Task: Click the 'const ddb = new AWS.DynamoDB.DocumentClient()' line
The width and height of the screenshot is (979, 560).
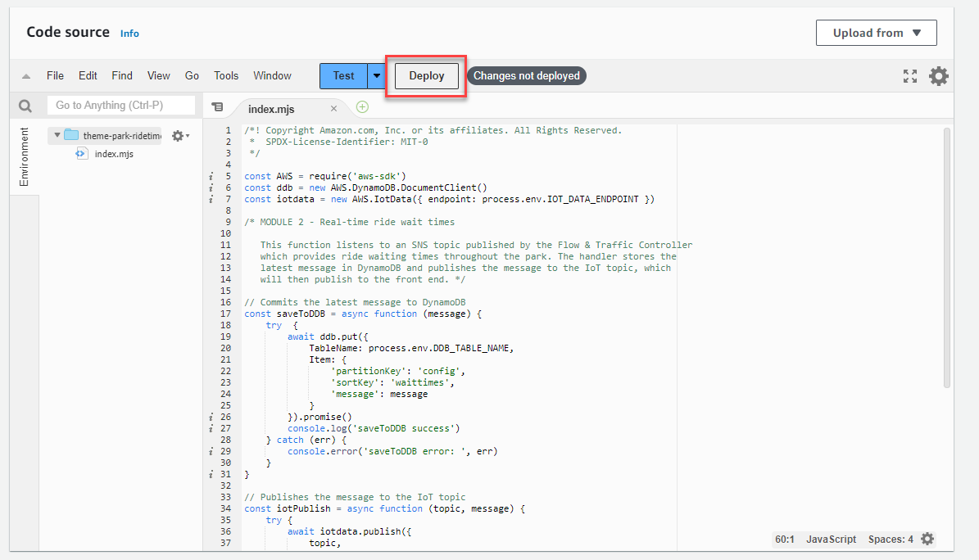Action: click(x=366, y=188)
